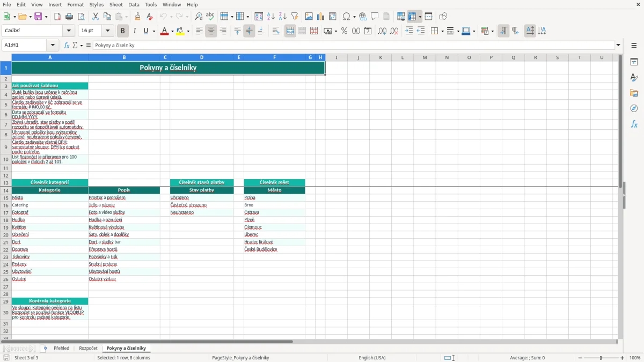Click the formula input line
This screenshot has width=644, height=362.
(x=354, y=46)
